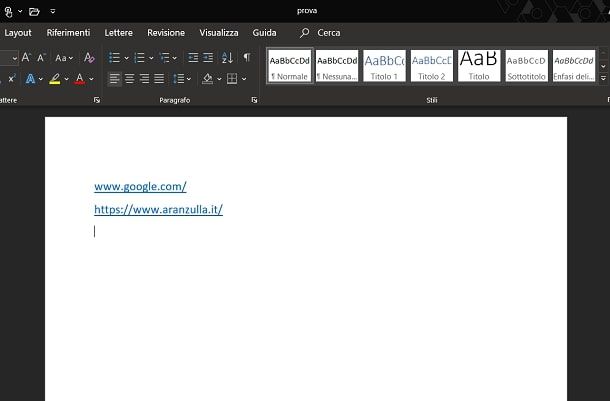Toggle the numbered list
Image resolution: width=610 pixels, height=401 pixels.
point(139,58)
